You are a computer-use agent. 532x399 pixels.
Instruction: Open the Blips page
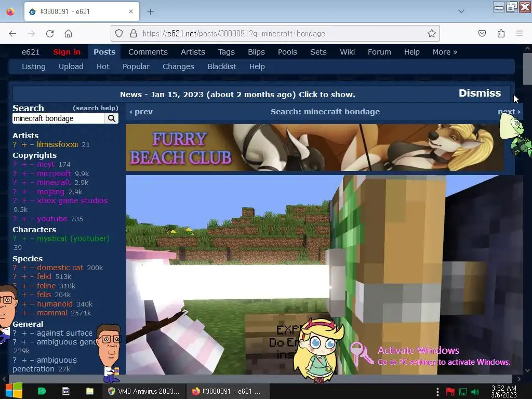[x=256, y=52]
